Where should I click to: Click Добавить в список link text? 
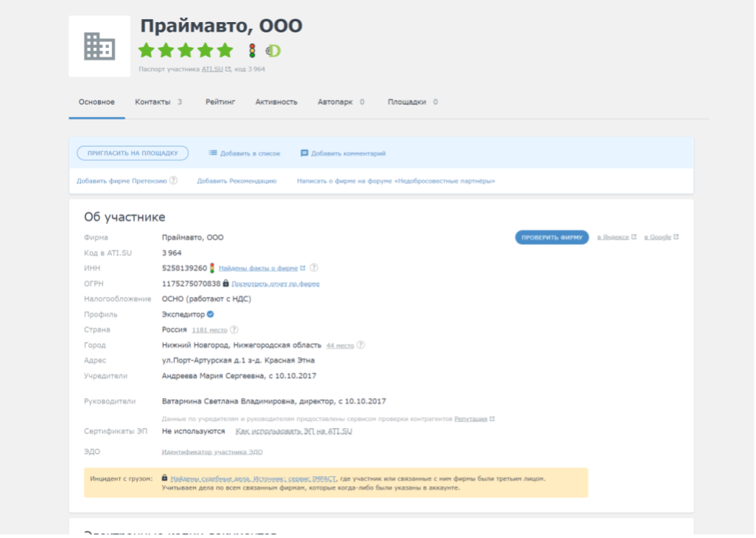point(251,153)
